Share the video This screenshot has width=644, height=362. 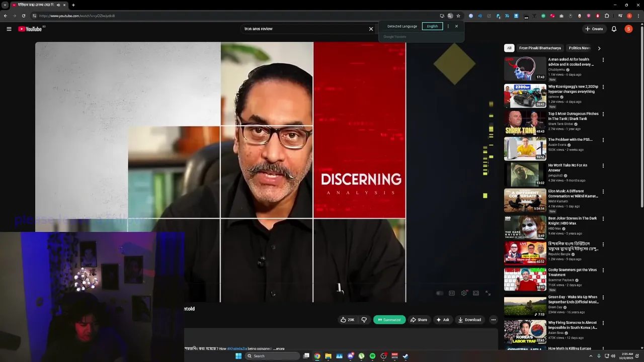[419, 320]
